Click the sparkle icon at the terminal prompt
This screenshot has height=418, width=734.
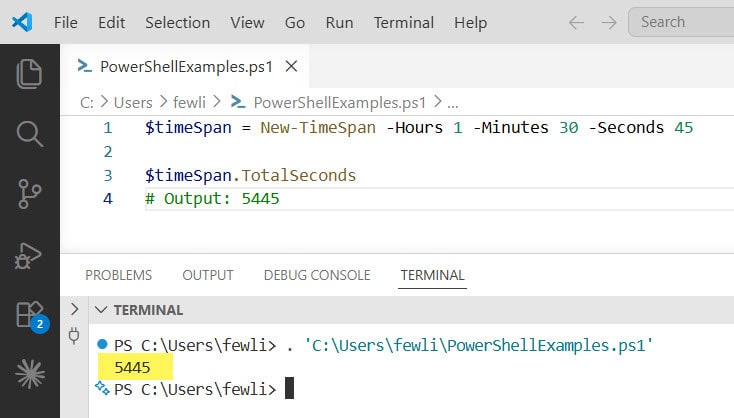(102, 388)
